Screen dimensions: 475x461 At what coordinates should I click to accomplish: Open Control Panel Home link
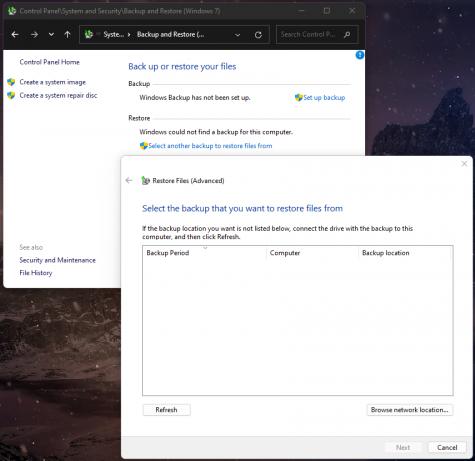pyautogui.click(x=49, y=62)
